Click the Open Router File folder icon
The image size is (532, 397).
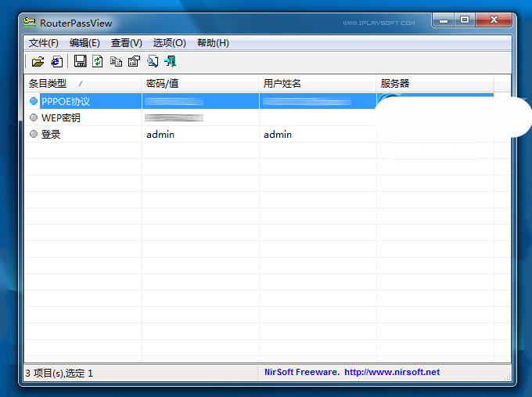(x=38, y=62)
